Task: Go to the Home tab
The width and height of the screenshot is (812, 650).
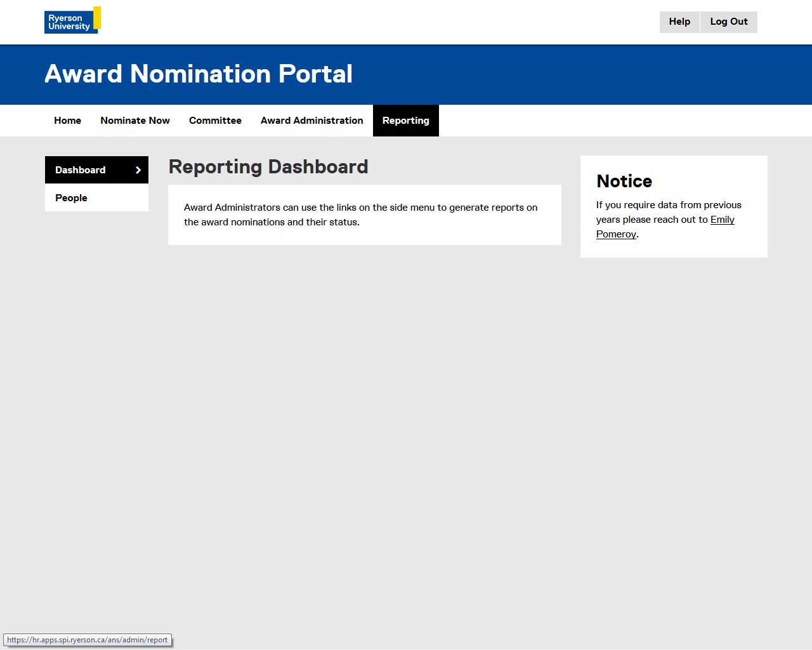Action: pos(67,121)
